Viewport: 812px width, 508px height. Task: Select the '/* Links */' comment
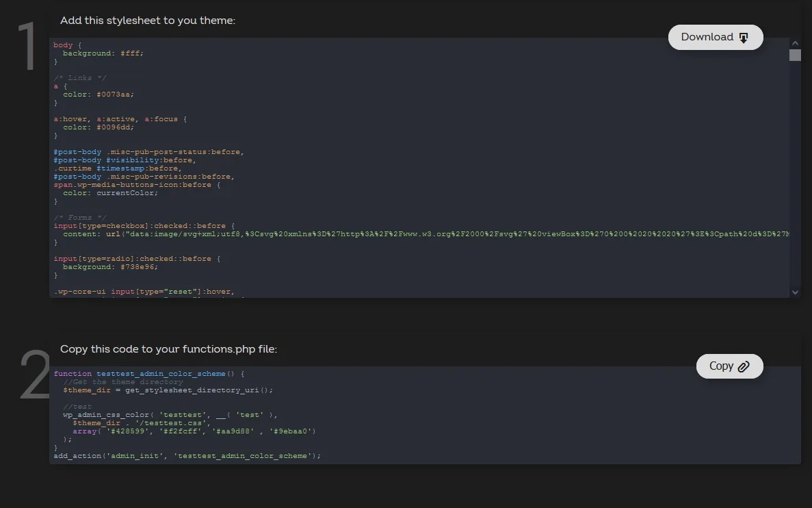80,78
